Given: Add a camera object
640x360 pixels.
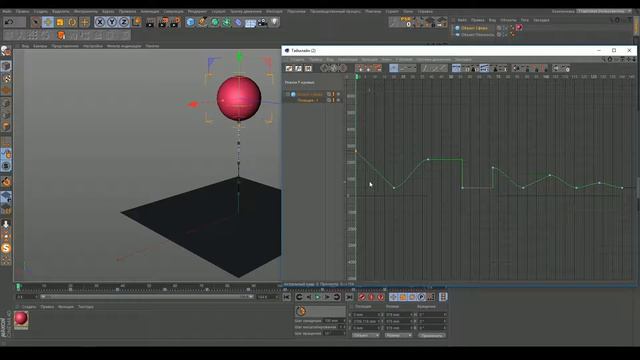Looking at the screenshot, I should click(262, 22).
